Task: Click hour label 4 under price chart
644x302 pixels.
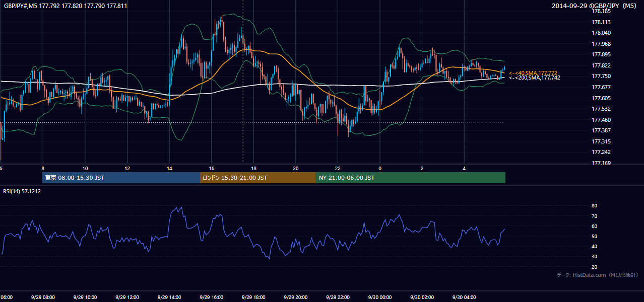Action: click(x=464, y=168)
